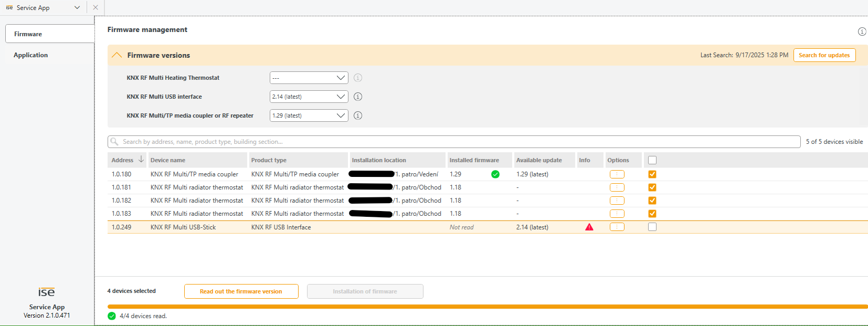This screenshot has height=326, width=868.
Task: Click KNX RF Multi/TP media coupler device name
Action: coord(194,174)
